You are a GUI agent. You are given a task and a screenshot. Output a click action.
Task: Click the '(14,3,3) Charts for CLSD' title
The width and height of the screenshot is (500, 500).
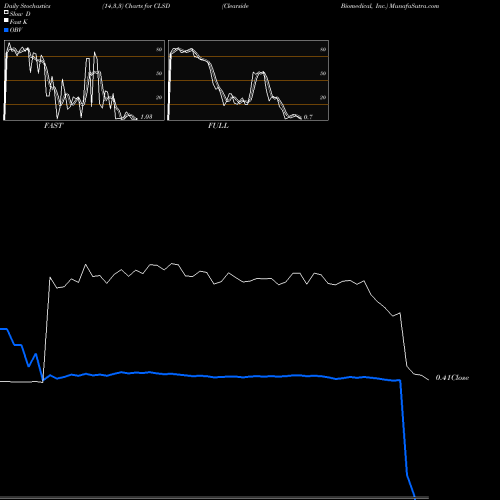click(136, 6)
